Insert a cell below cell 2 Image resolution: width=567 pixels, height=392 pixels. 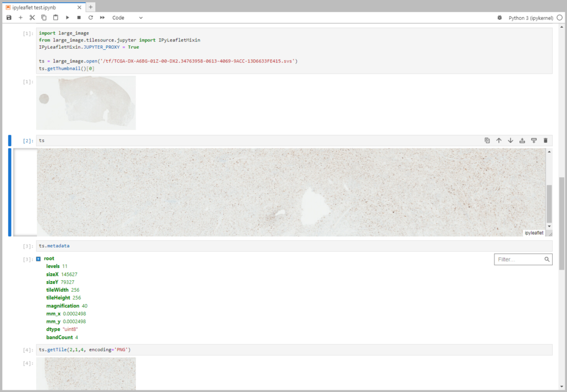pos(534,140)
